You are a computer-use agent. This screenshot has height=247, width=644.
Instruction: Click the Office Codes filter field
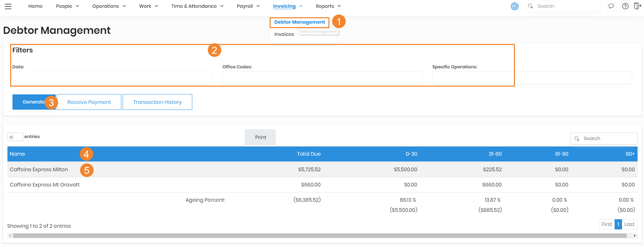(322, 77)
